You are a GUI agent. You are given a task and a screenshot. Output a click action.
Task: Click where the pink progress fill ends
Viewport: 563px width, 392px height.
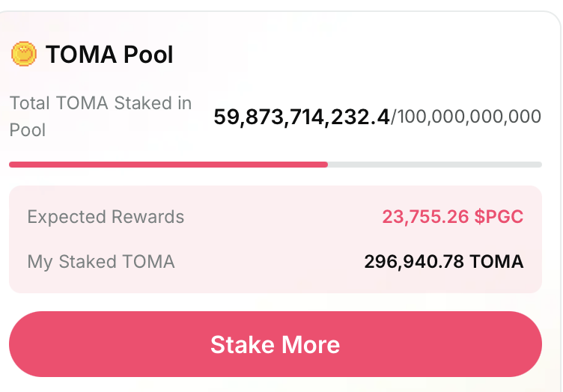326,165
